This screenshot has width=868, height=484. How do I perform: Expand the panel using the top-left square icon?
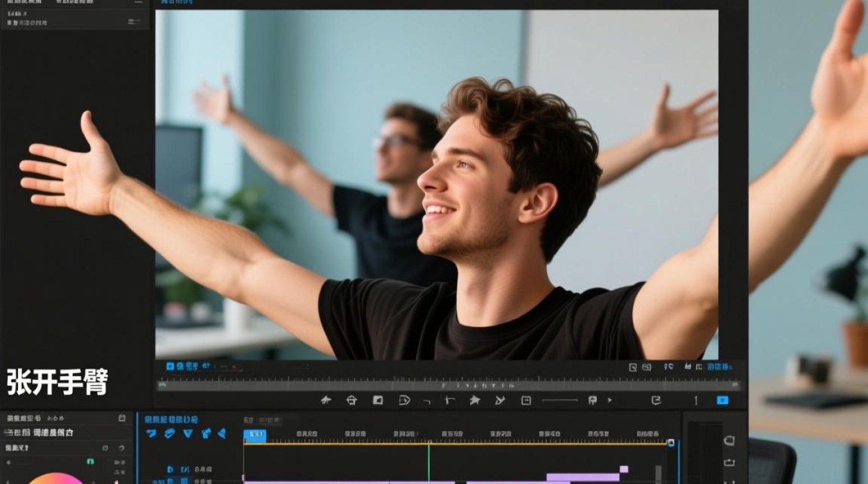[122, 418]
